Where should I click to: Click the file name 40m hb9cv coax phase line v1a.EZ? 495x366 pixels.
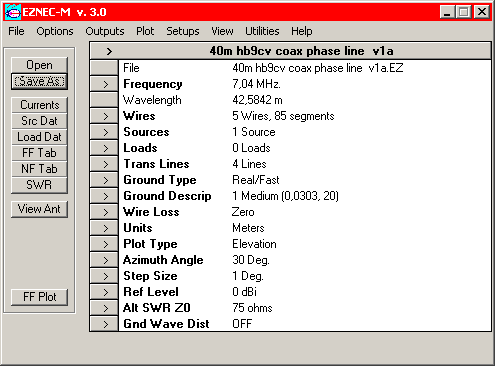(318, 68)
